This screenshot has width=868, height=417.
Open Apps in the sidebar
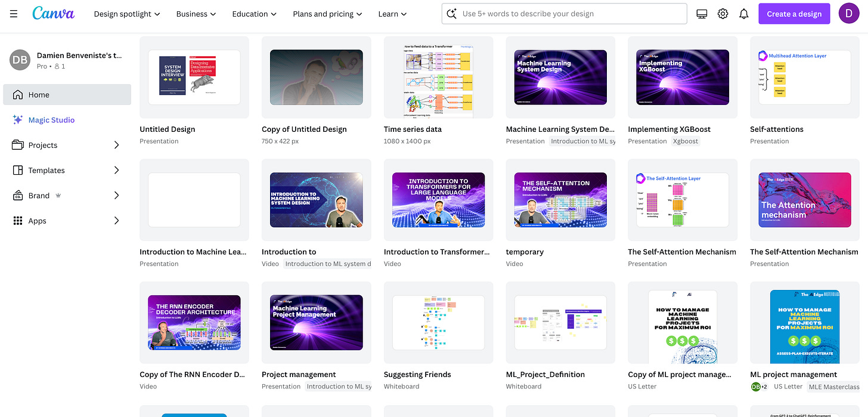pyautogui.click(x=67, y=221)
